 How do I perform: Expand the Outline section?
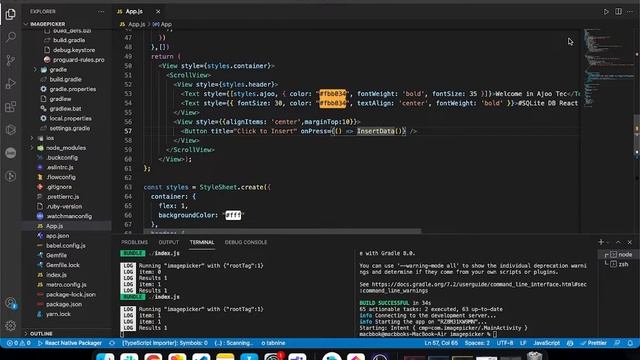click(41, 333)
